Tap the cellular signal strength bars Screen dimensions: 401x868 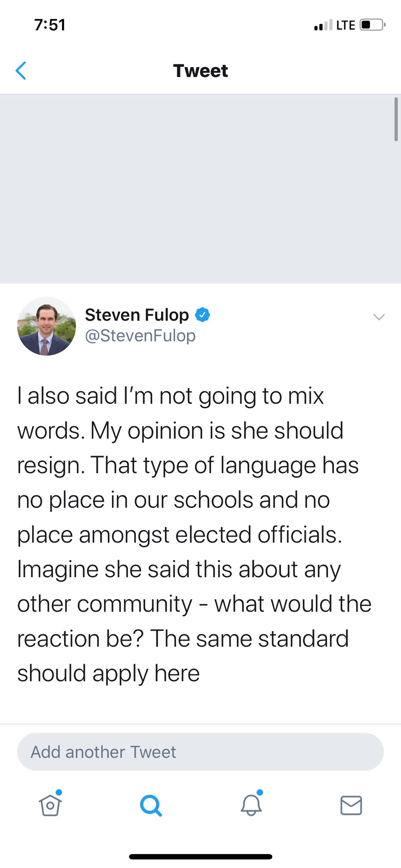pos(323,25)
